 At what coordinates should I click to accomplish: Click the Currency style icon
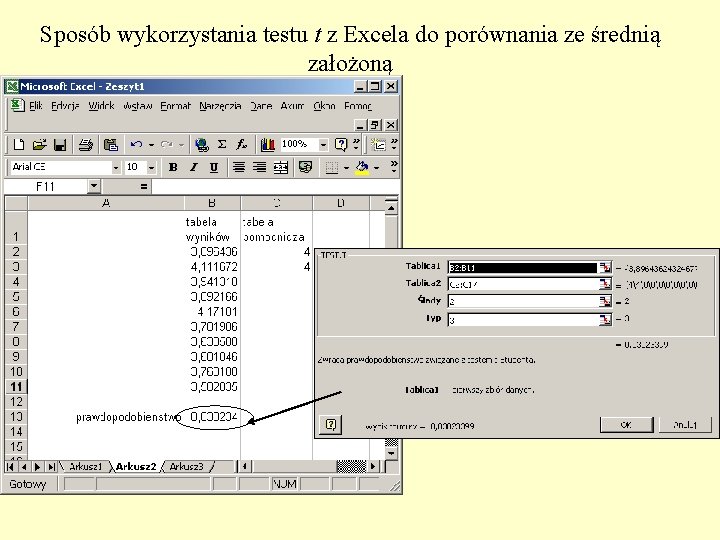coord(305,167)
